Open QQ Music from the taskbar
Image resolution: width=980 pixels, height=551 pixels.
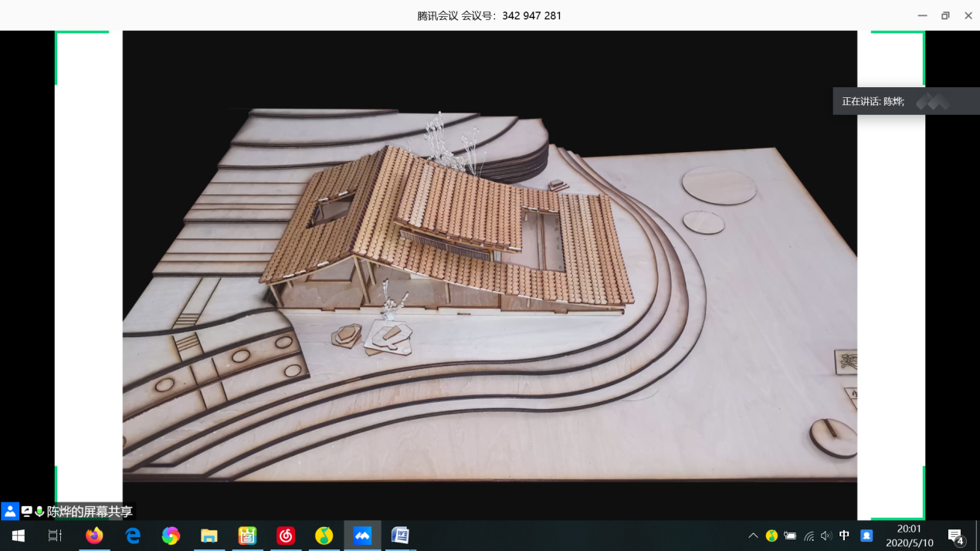pos(324,536)
